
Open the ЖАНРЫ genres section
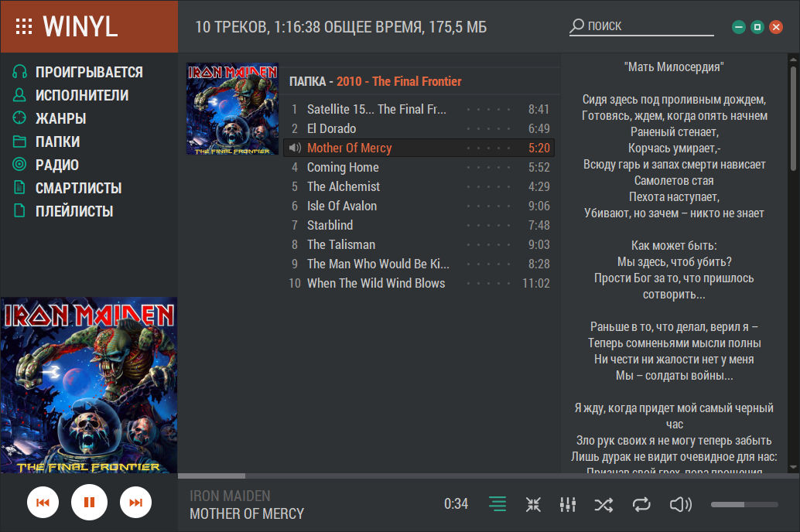(x=60, y=118)
